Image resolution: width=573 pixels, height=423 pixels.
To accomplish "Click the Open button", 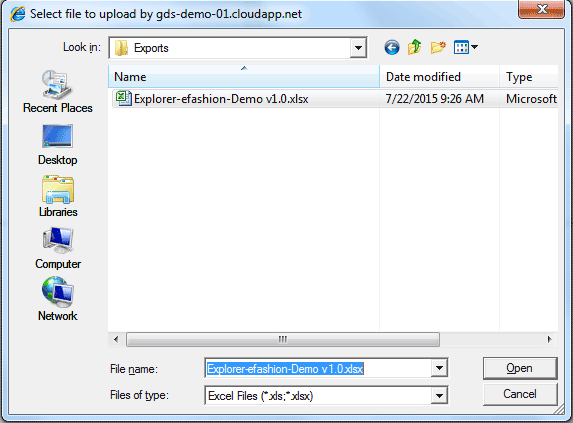I will tap(520, 368).
